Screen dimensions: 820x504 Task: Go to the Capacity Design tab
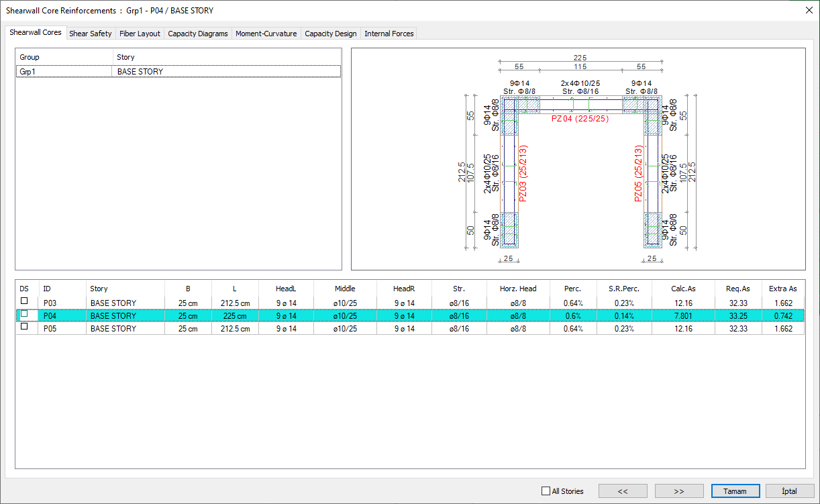pyautogui.click(x=330, y=34)
